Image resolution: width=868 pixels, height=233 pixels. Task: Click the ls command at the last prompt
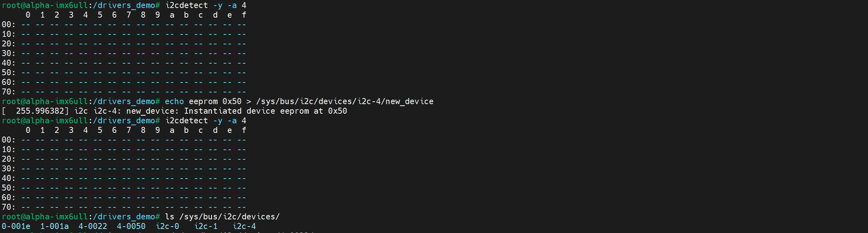[x=170, y=217]
